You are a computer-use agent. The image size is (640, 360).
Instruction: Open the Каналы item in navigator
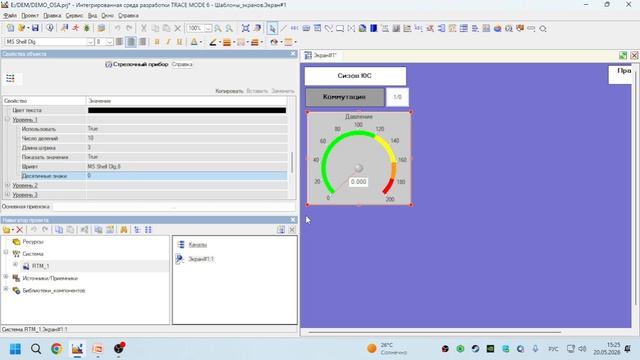coord(198,245)
